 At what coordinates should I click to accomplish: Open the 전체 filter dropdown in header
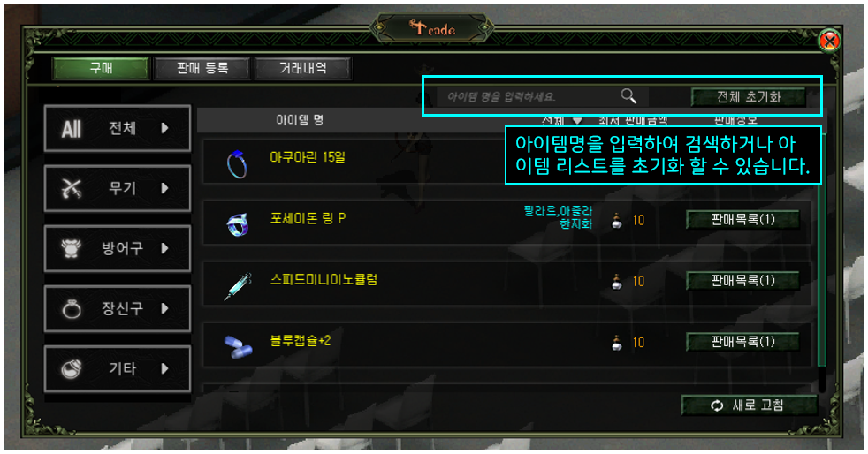point(561,120)
